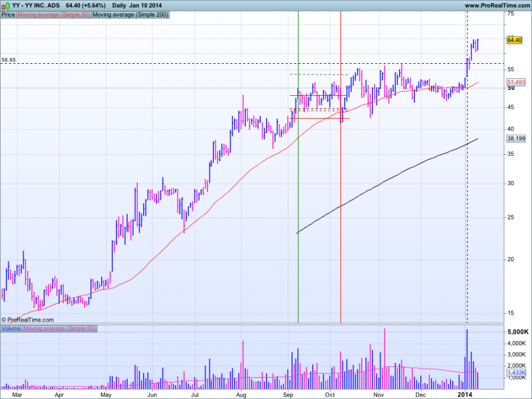The height and width of the screenshot is (399, 532).
Task: Click the 1,433K volume value tag
Action: tap(517, 372)
